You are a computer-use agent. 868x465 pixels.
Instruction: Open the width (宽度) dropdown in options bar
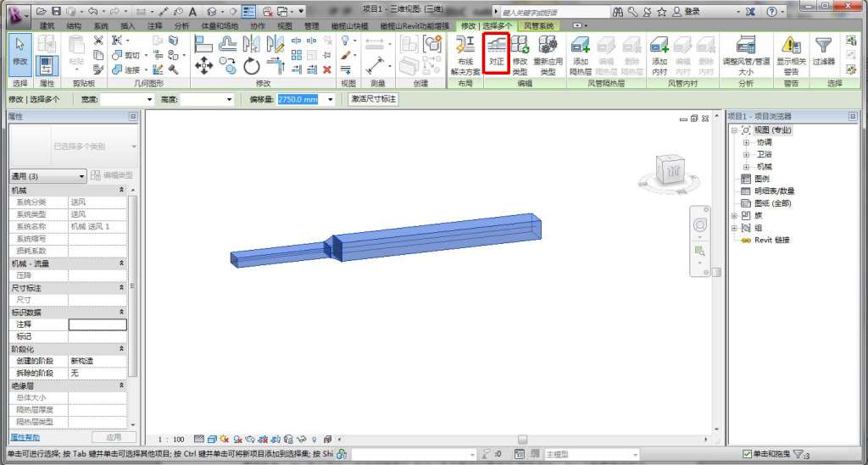[x=149, y=100]
